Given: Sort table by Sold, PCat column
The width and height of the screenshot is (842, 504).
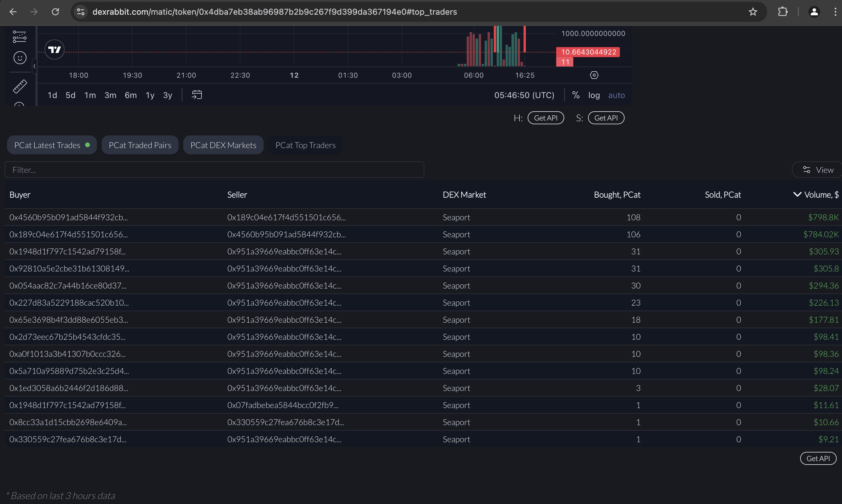Looking at the screenshot, I should (722, 195).
